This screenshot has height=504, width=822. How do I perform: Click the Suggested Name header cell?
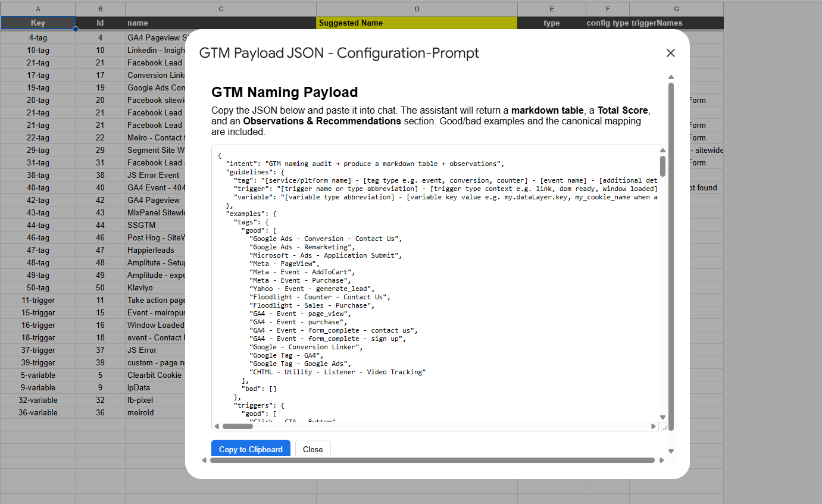tap(417, 23)
